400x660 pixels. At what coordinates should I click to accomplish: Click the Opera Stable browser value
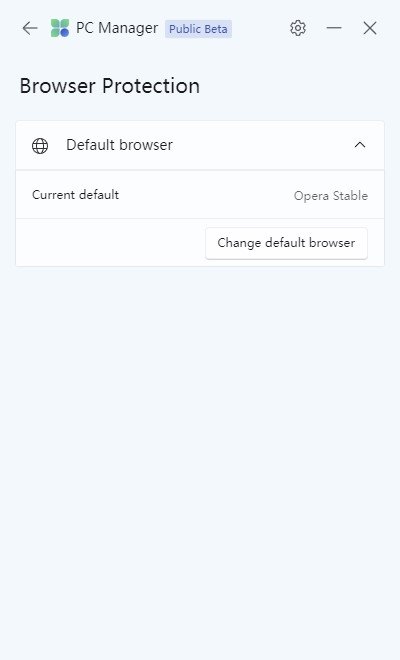point(331,196)
